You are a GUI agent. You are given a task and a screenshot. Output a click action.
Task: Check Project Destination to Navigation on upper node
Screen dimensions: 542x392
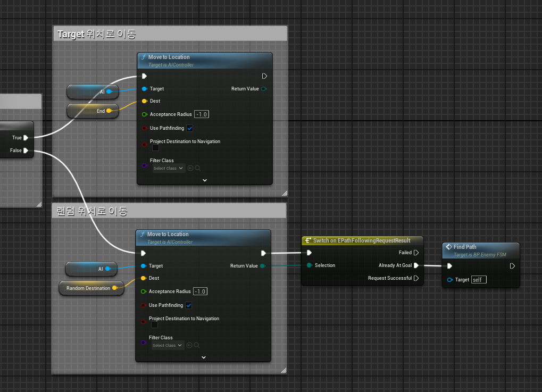[x=155, y=148]
